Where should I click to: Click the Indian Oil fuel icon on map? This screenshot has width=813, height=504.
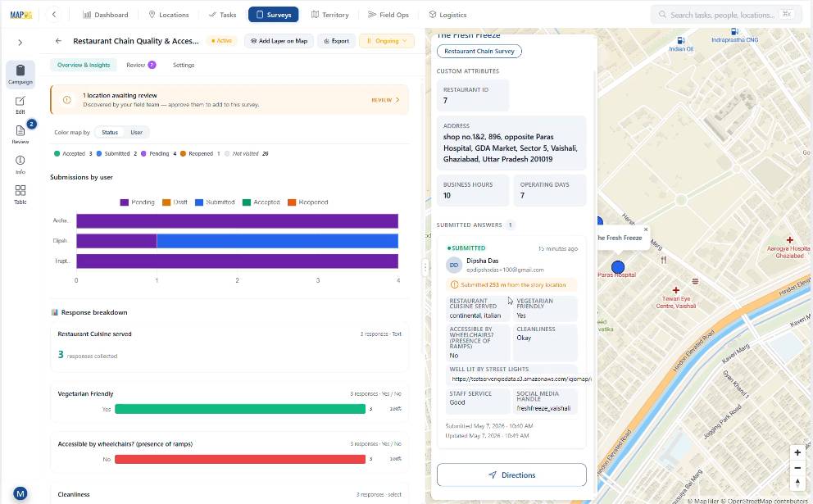681,40
